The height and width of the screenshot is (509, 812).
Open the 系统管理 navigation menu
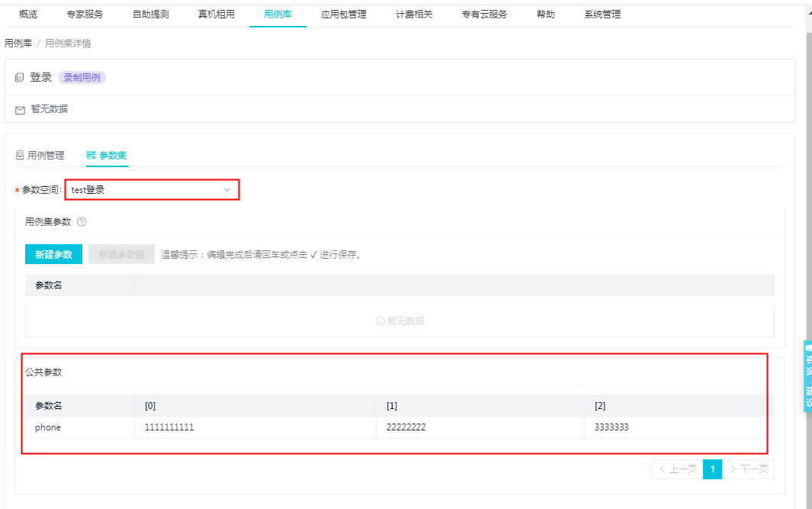tap(602, 14)
